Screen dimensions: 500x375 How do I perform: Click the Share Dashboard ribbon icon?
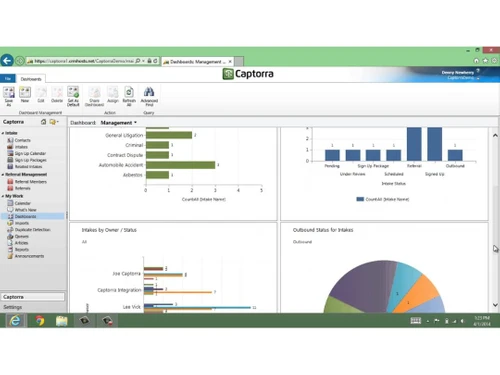click(94, 96)
